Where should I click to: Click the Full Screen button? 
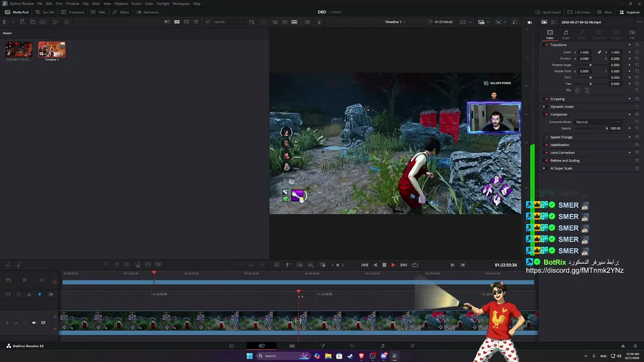point(579,12)
